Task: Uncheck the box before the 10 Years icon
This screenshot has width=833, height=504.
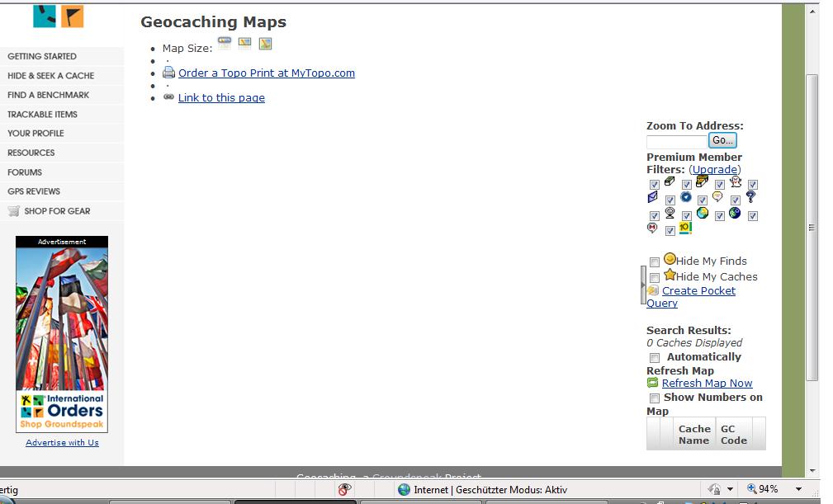Action: point(670,231)
